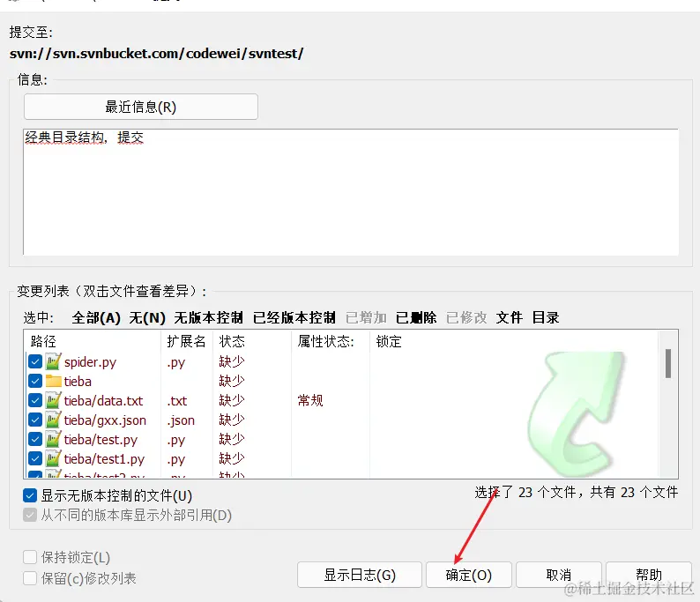Image resolution: width=700 pixels, height=602 pixels.
Task: Click the 显示日志(G) button
Action: coord(360,575)
